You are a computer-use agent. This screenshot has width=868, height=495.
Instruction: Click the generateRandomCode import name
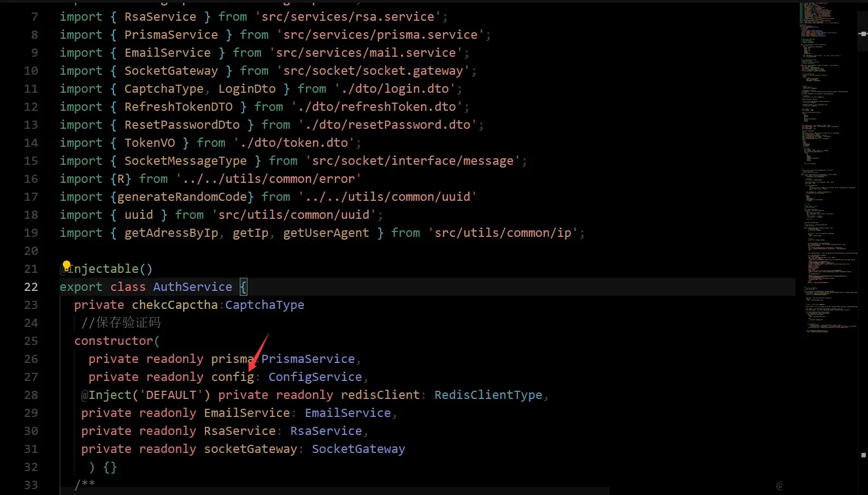pyautogui.click(x=185, y=197)
